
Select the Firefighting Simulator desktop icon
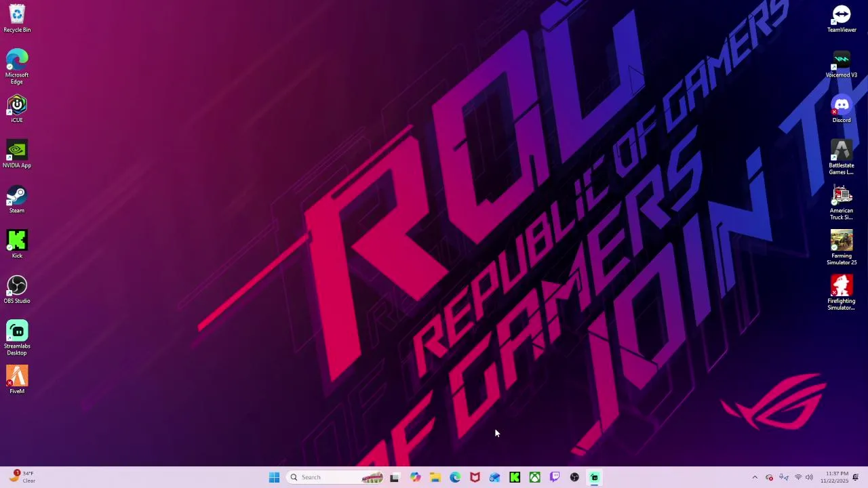pyautogui.click(x=842, y=293)
